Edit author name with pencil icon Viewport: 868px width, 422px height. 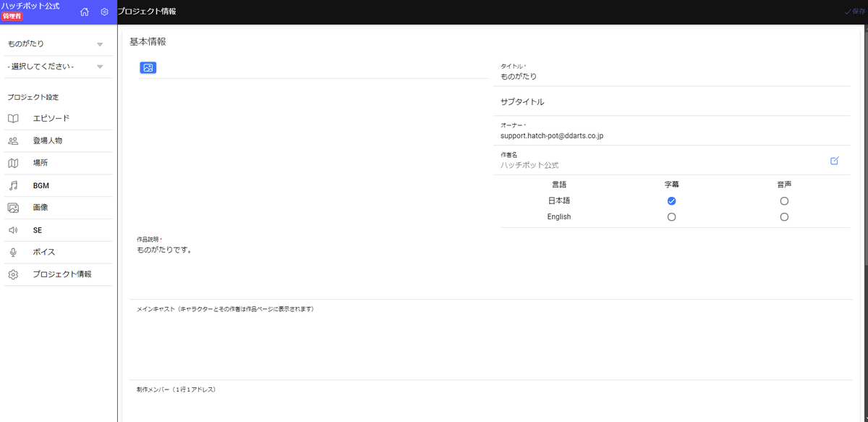pyautogui.click(x=834, y=161)
